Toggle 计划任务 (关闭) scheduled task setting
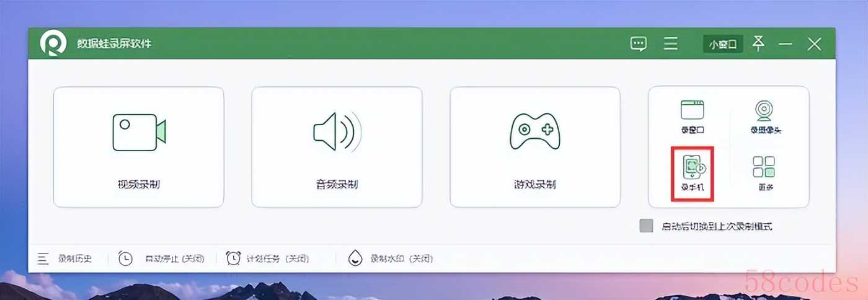The width and height of the screenshot is (868, 300). 267,258
